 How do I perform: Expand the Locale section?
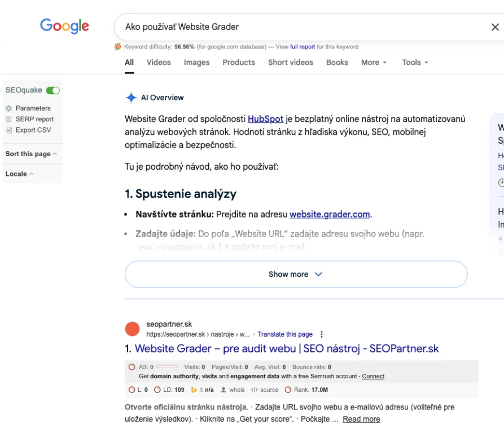tap(19, 174)
